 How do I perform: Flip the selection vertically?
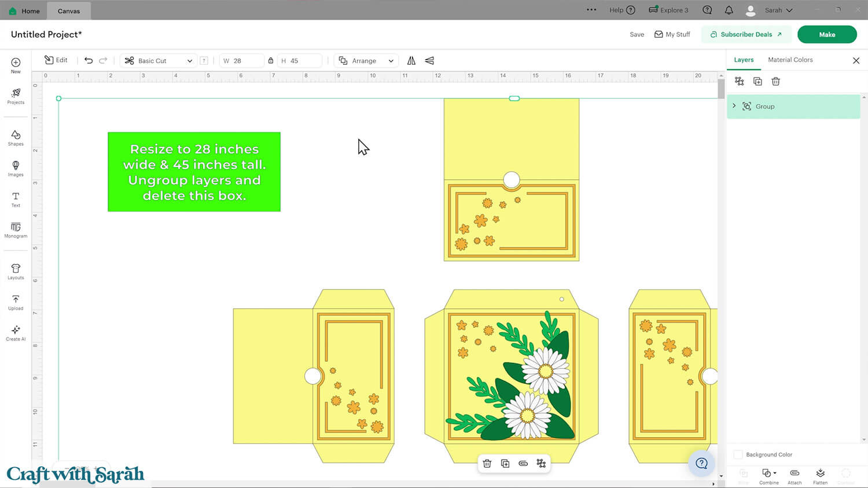(429, 61)
